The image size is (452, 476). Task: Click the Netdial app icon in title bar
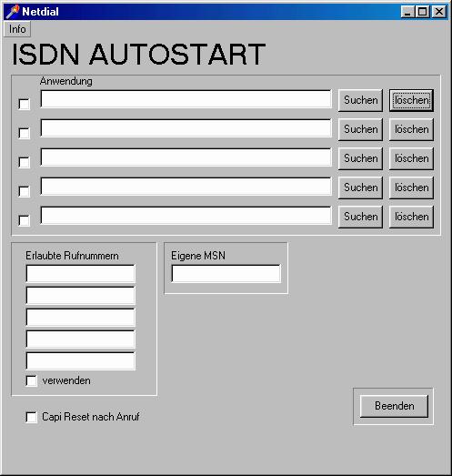(13, 12)
